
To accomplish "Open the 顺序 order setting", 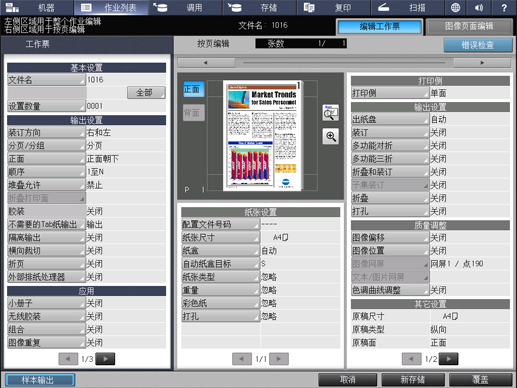I will coord(46,172).
